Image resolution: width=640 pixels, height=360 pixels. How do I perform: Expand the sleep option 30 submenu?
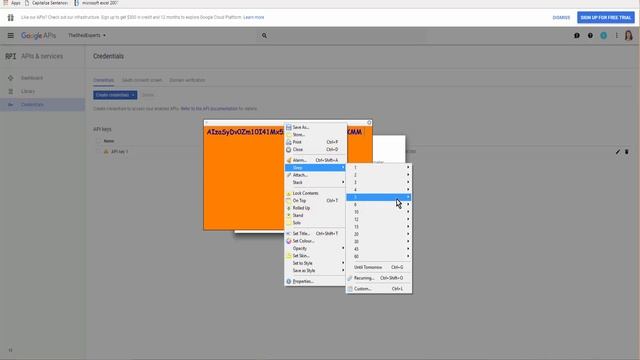pos(379,242)
